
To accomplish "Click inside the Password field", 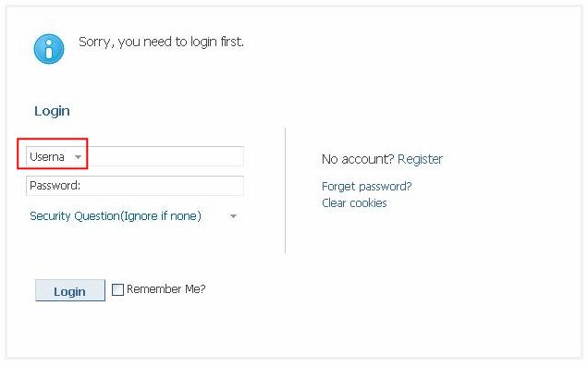I will click(135, 186).
